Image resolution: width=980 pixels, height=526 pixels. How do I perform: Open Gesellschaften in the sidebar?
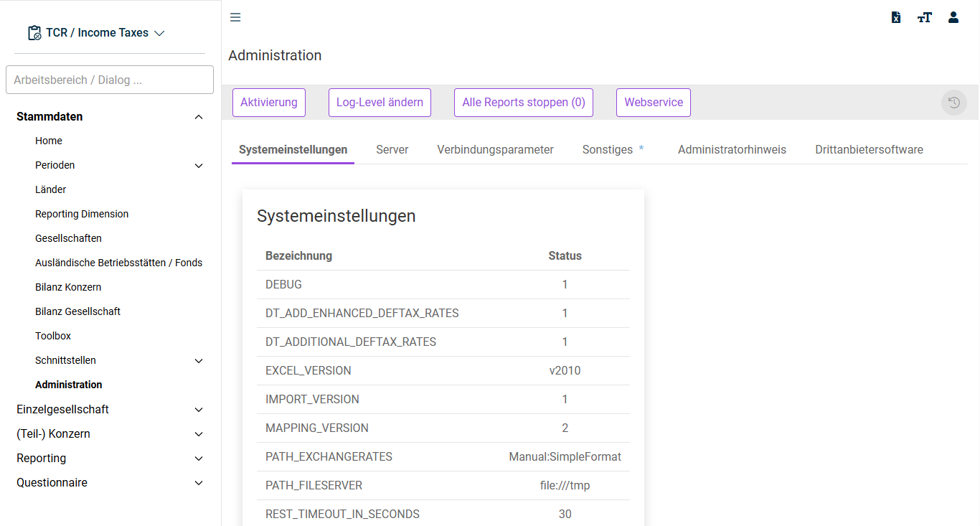click(x=68, y=239)
